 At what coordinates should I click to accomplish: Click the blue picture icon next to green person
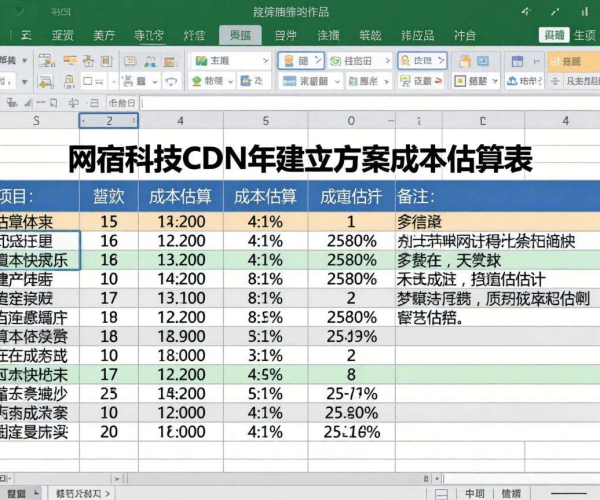tap(245, 81)
